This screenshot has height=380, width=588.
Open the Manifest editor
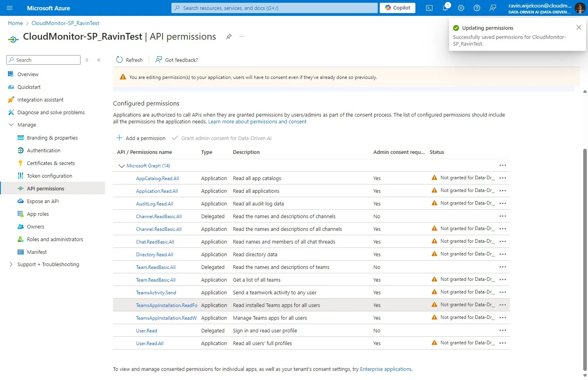pyautogui.click(x=37, y=252)
